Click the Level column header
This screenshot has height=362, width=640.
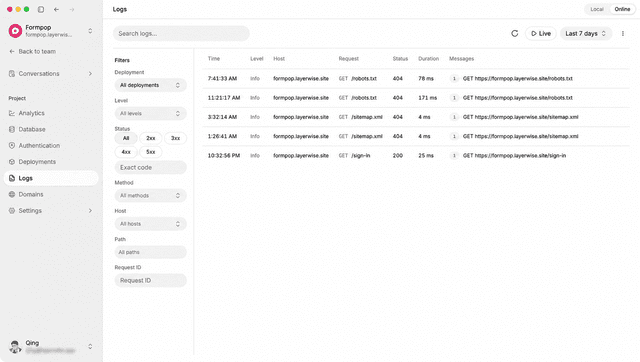point(256,59)
